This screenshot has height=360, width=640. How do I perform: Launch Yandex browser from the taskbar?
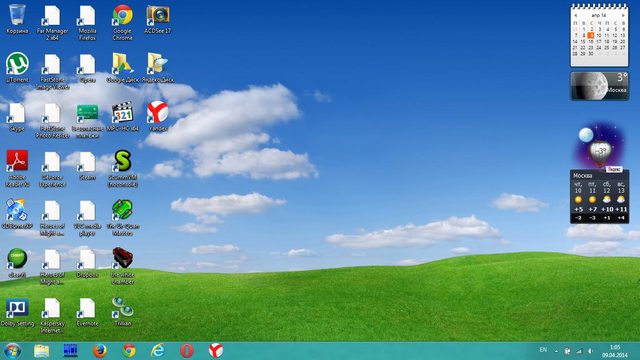(216, 351)
